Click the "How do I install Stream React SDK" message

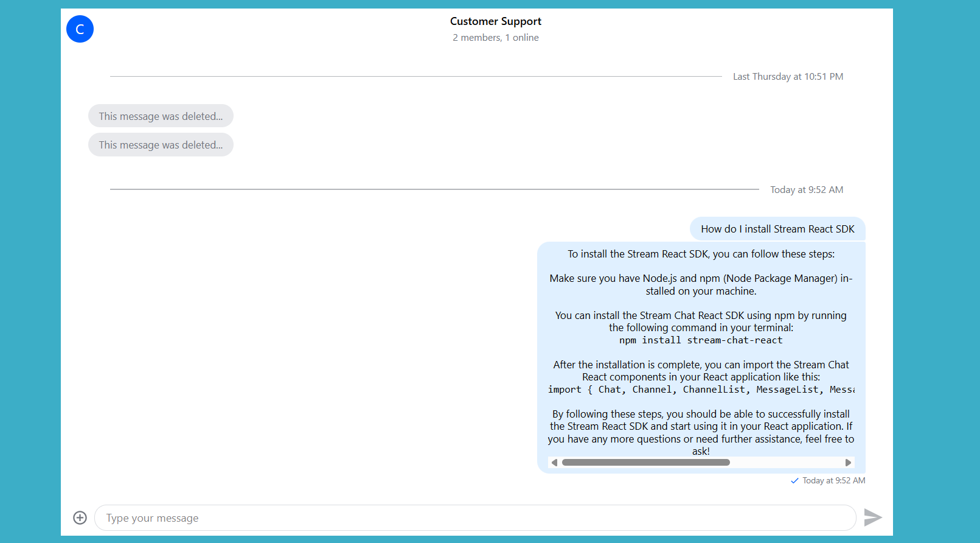(x=777, y=229)
